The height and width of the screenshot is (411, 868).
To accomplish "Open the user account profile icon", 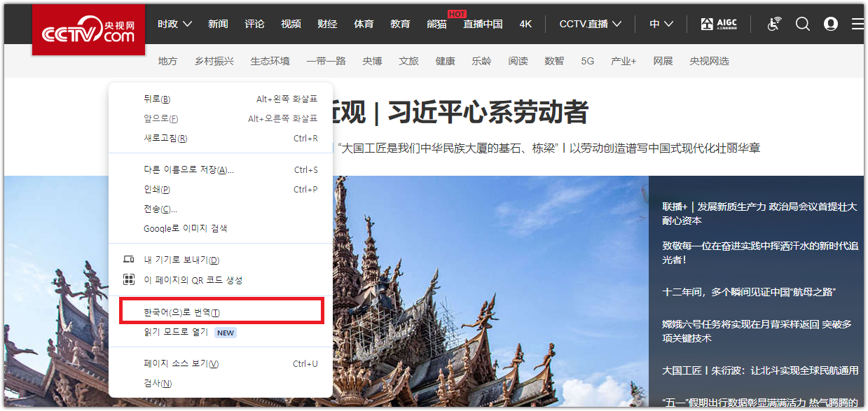I will coord(831,24).
